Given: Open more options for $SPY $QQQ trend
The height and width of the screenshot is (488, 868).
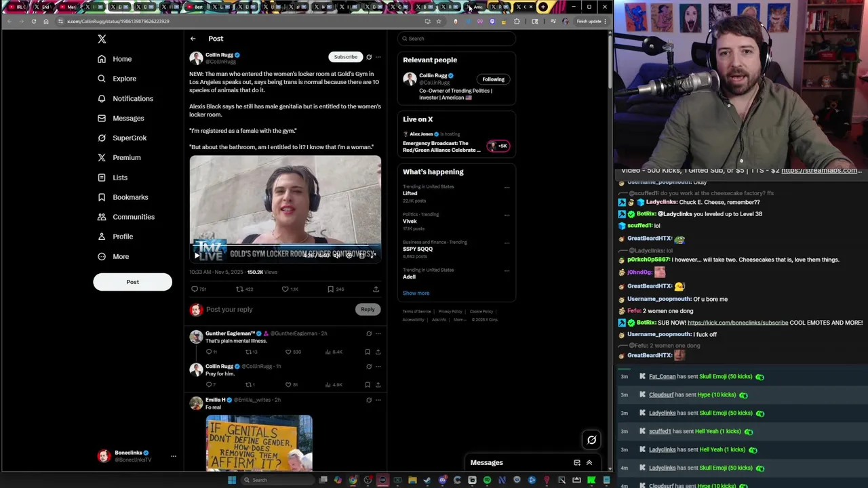Looking at the screenshot, I should pyautogui.click(x=507, y=243).
